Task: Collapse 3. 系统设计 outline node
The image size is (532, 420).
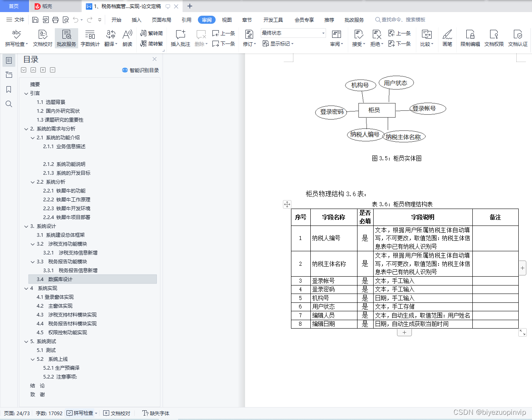Action: coord(26,226)
